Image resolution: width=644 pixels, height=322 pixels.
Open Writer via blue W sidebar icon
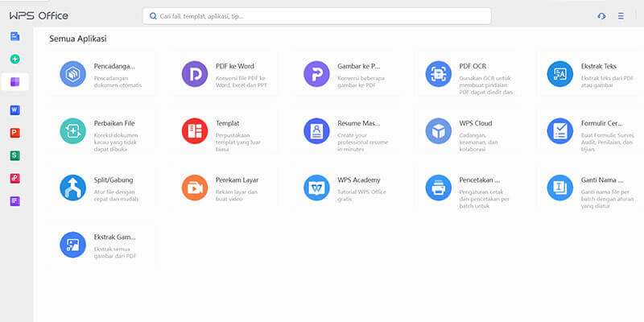[14, 109]
